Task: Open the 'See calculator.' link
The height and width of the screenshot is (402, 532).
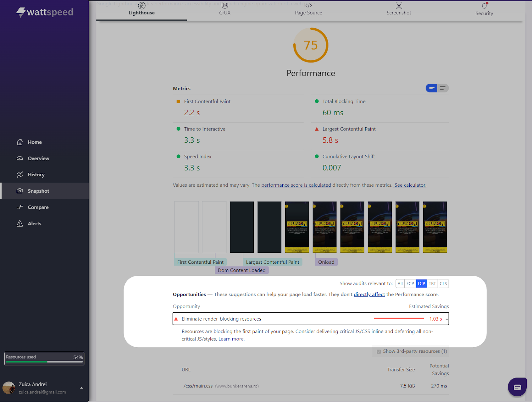Action: pos(410,185)
